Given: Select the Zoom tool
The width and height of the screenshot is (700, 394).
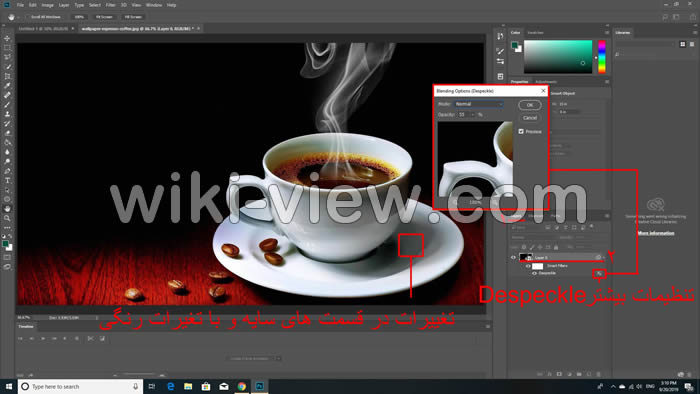Looking at the screenshot, I should pyautogui.click(x=7, y=218).
